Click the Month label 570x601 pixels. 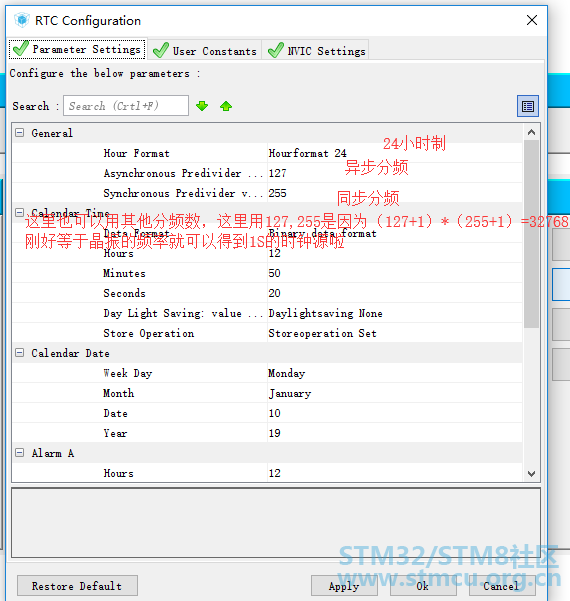(x=118, y=393)
